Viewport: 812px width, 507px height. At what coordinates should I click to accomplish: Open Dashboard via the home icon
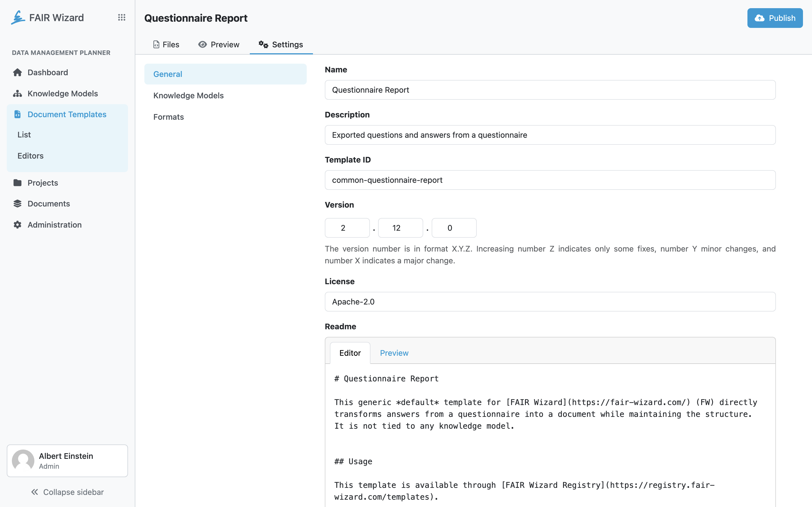(17, 72)
